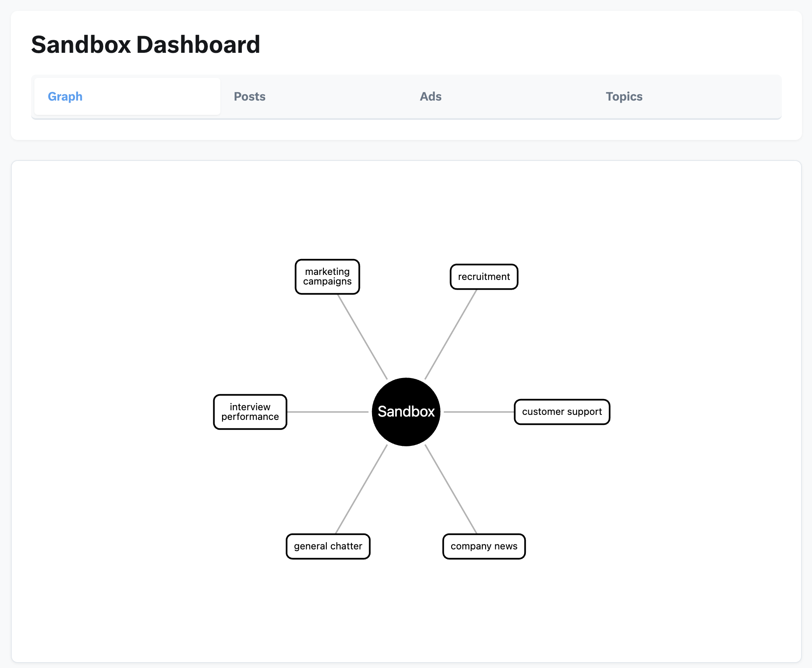
Task: Click the active Graph tab
Action: click(65, 96)
